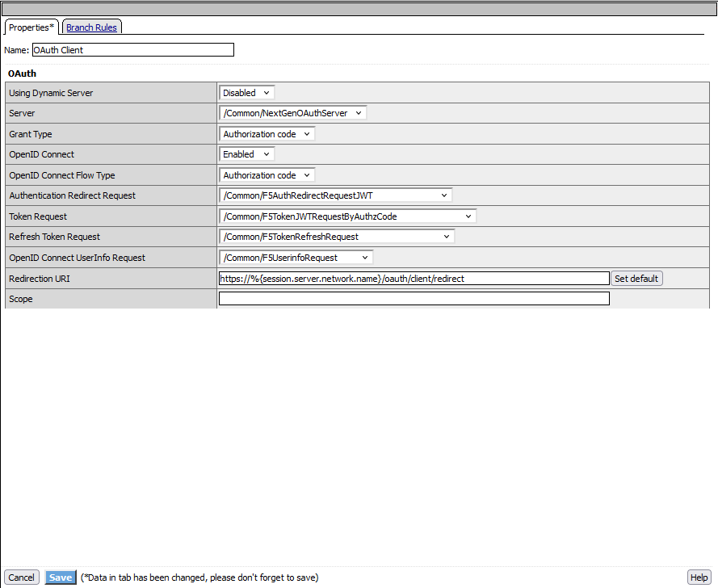Save the OAuth Client changes
The height and width of the screenshot is (588, 718).
(60, 577)
